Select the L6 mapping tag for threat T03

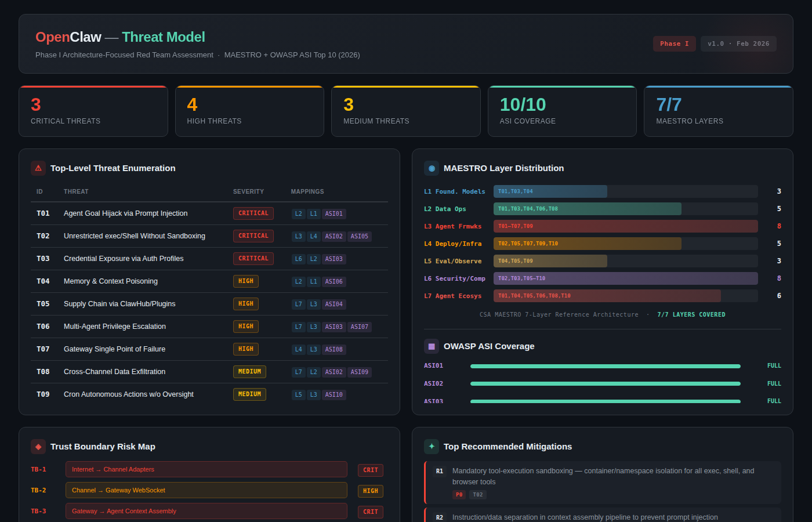pyautogui.click(x=298, y=259)
